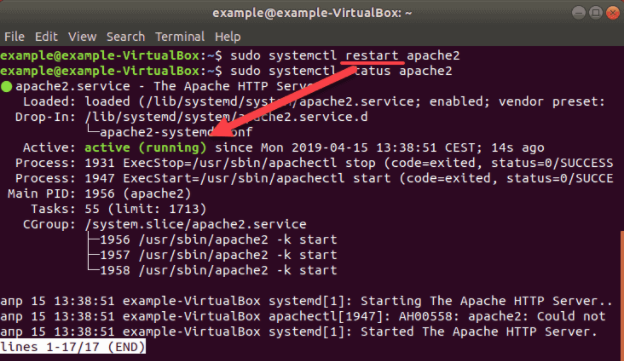This screenshot has width=624, height=361.
Task: Click the 1958 /usr/sbin/apache2 process line
Action: coord(218,271)
